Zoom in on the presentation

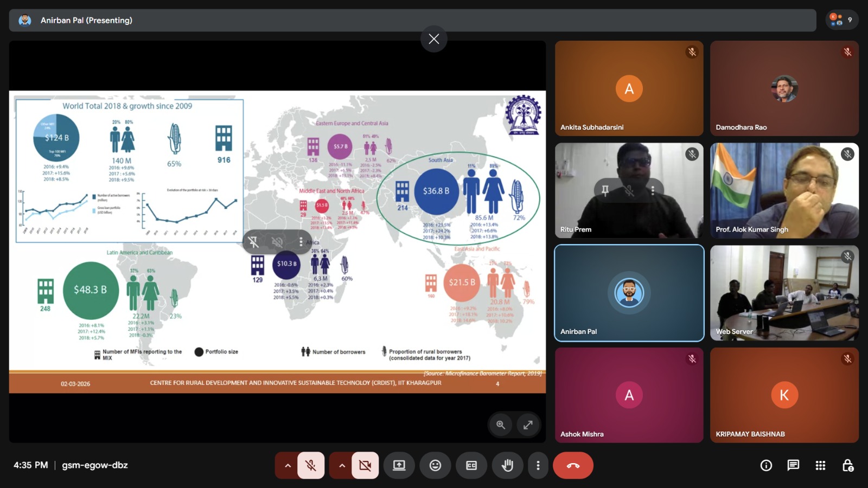tap(501, 425)
